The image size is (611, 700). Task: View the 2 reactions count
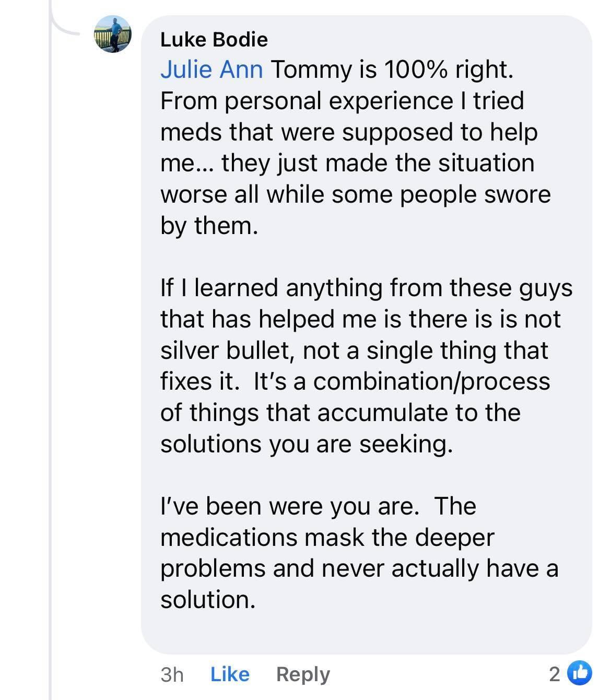coord(555,674)
